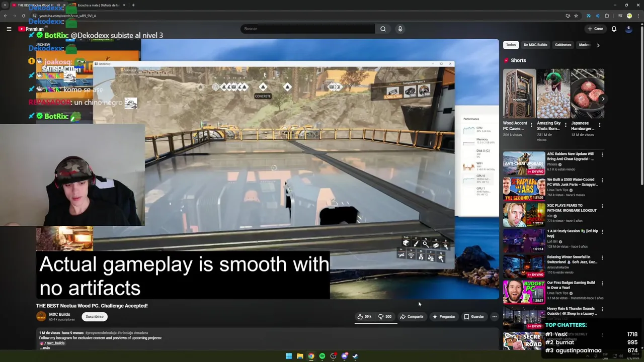
Task: Open the browser extensions puzzle icon
Action: coord(607,16)
